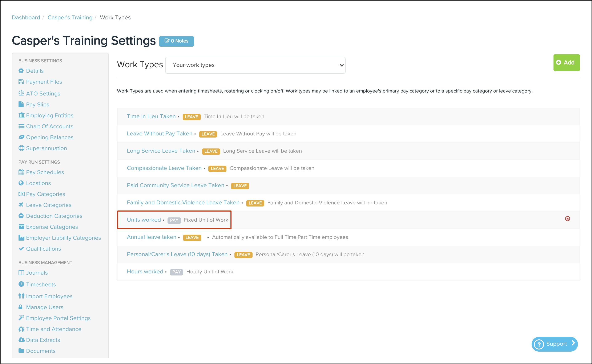Click the Qualifications checkmark icon
Viewport: 592px width, 364px height.
pos(21,249)
